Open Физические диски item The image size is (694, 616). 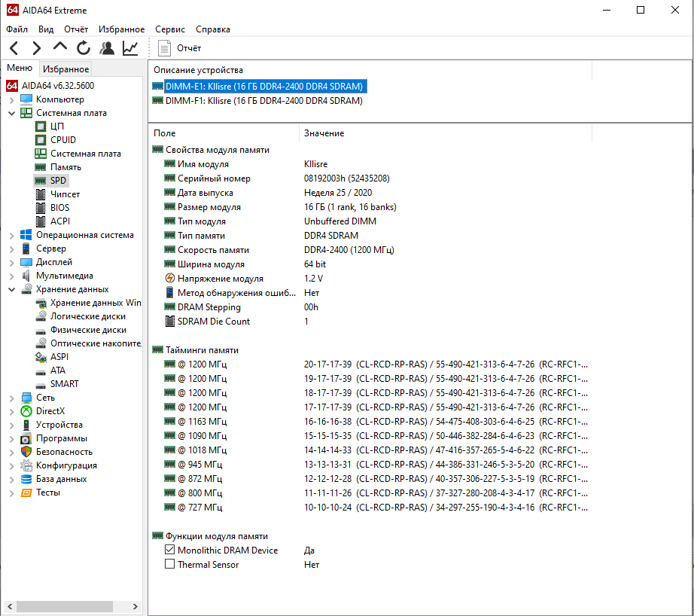pos(88,330)
